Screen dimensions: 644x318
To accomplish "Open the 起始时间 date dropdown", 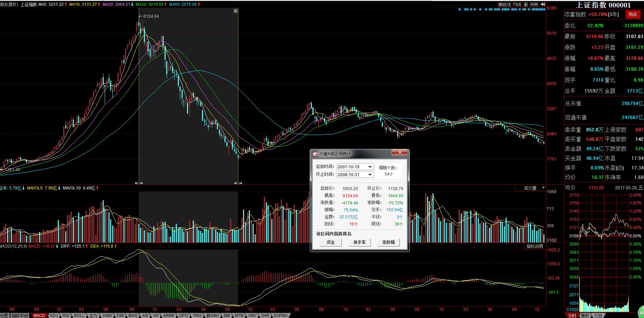I will click(x=370, y=167).
